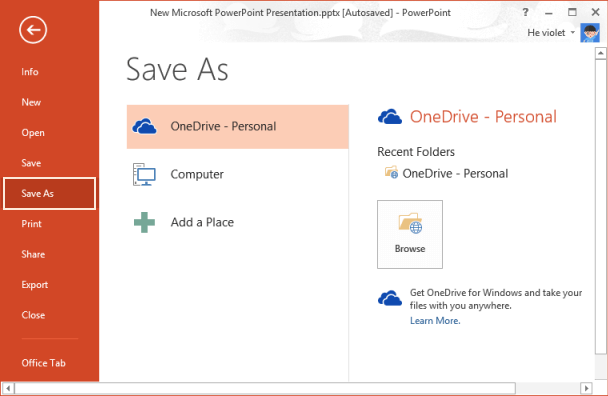Click cloud icon next to Get OneDrive message
The image size is (608, 396).
pyautogui.click(x=390, y=298)
